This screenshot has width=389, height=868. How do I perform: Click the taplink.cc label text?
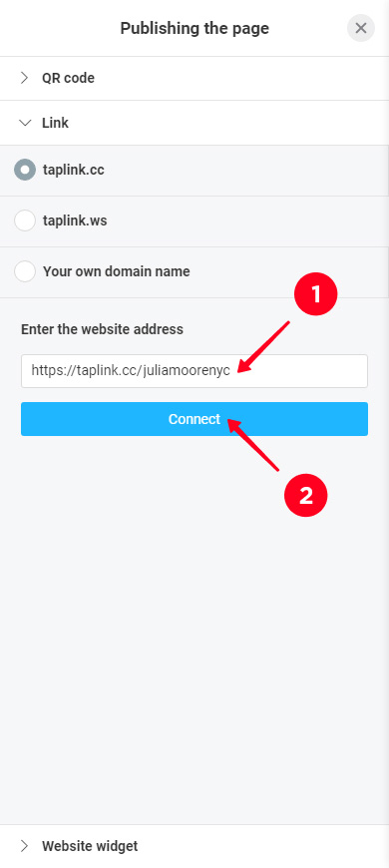point(74,170)
